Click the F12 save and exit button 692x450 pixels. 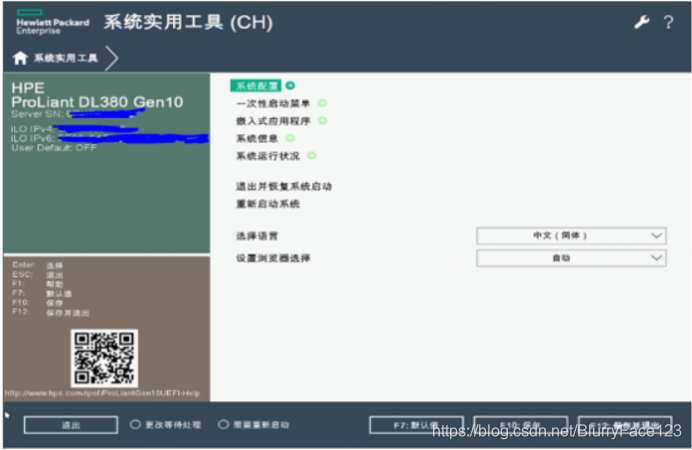pos(625,425)
